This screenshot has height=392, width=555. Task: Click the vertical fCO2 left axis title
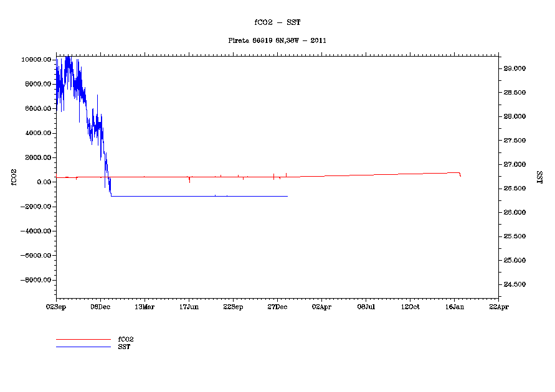click(x=12, y=177)
